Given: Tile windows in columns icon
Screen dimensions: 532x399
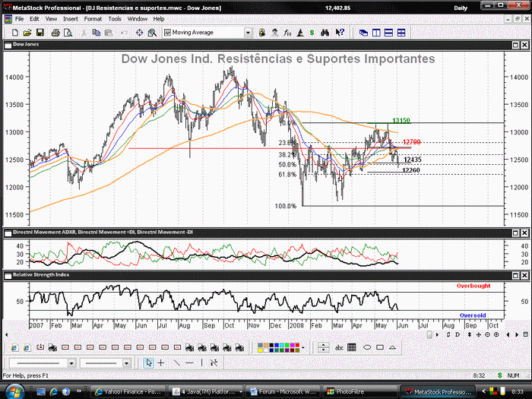Looking at the screenshot, I should pyautogui.click(x=376, y=33).
